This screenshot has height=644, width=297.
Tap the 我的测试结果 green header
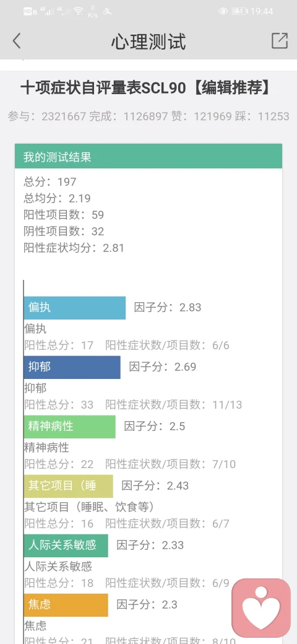[148, 156]
